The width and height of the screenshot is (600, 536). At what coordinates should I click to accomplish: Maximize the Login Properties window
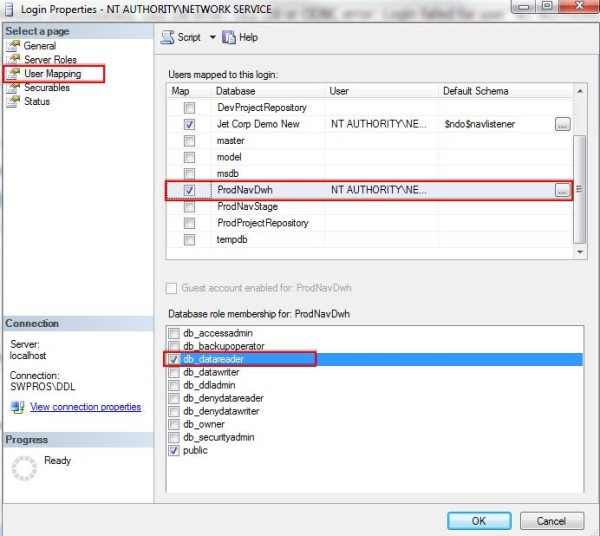pyautogui.click(x=546, y=6)
